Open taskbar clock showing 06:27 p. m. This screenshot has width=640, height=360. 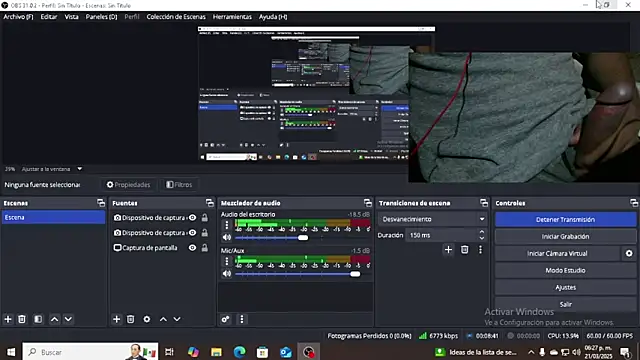coord(598,352)
